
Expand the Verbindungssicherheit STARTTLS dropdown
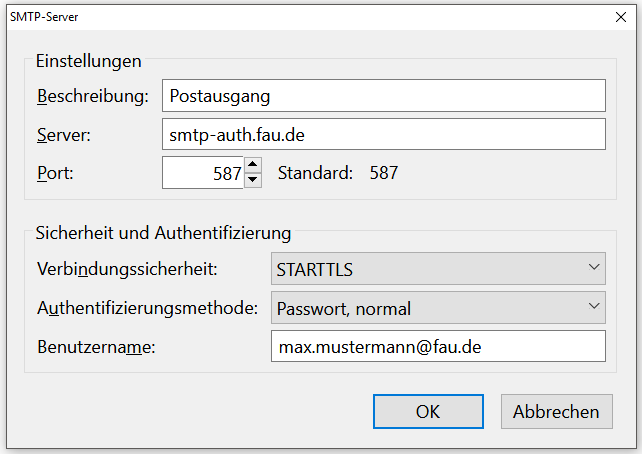[438, 269]
